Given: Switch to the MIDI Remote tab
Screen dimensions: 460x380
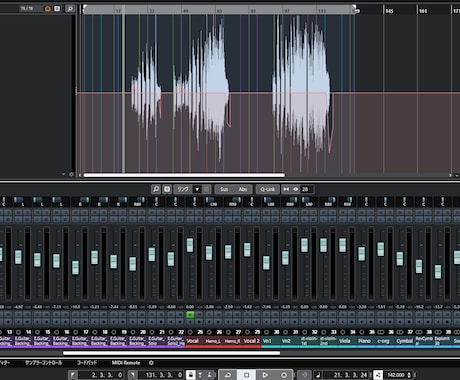Looking at the screenshot, I should 126,363.
